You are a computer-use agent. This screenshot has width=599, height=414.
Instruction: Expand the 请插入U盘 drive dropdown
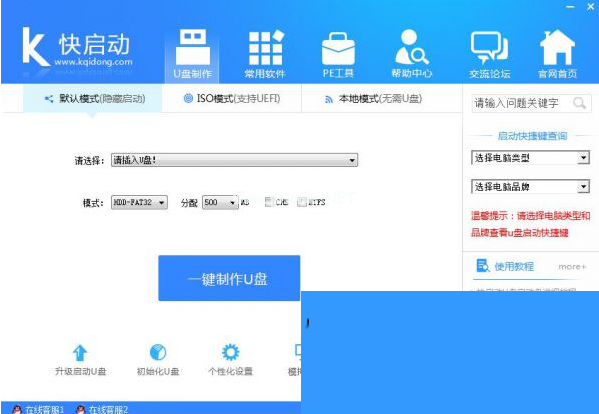pyautogui.click(x=235, y=160)
